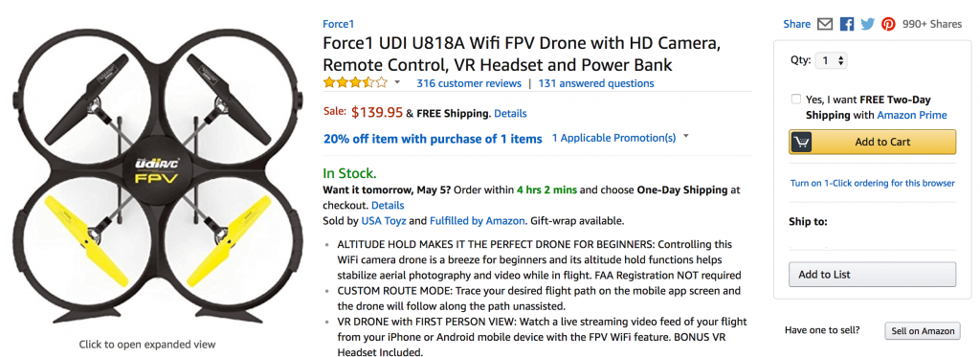This screenshot has height=357, width=980.
Task: Click the Add to List button
Action: pos(873,275)
